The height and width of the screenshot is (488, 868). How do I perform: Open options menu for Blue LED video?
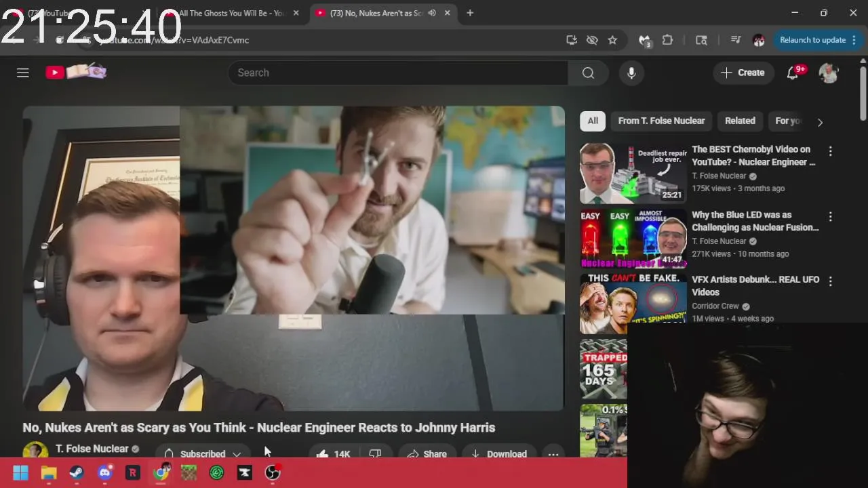tap(830, 217)
